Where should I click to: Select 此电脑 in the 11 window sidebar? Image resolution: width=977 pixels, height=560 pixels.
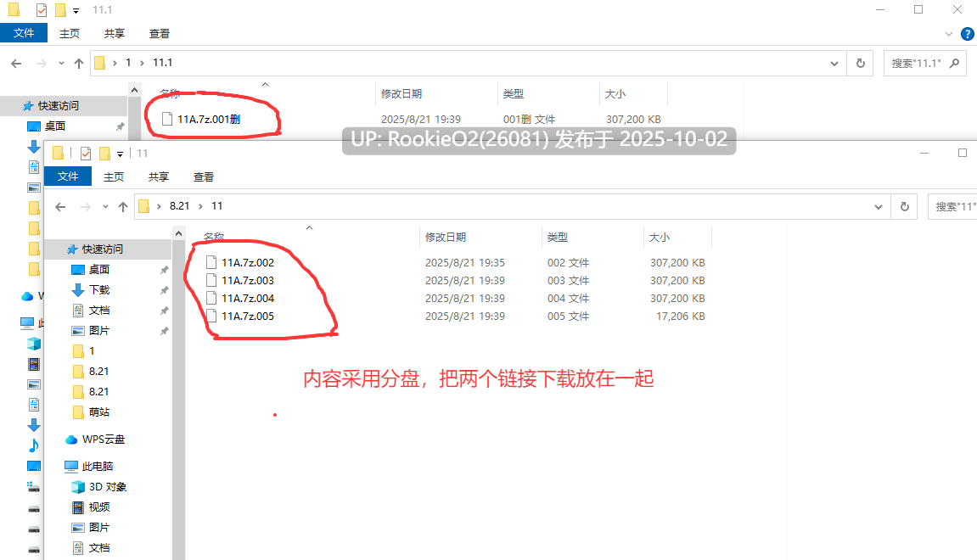(x=98, y=467)
